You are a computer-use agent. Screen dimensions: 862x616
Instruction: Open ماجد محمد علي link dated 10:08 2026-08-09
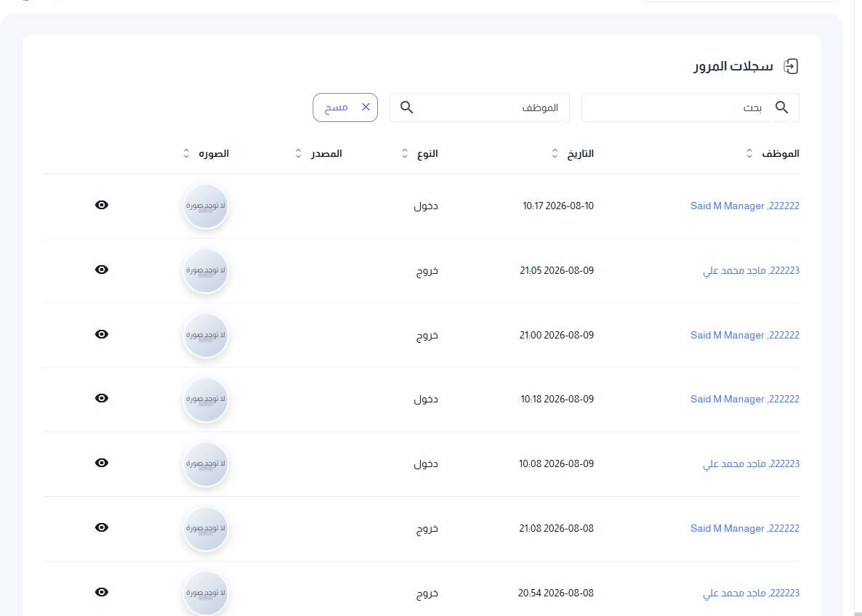[x=751, y=463]
